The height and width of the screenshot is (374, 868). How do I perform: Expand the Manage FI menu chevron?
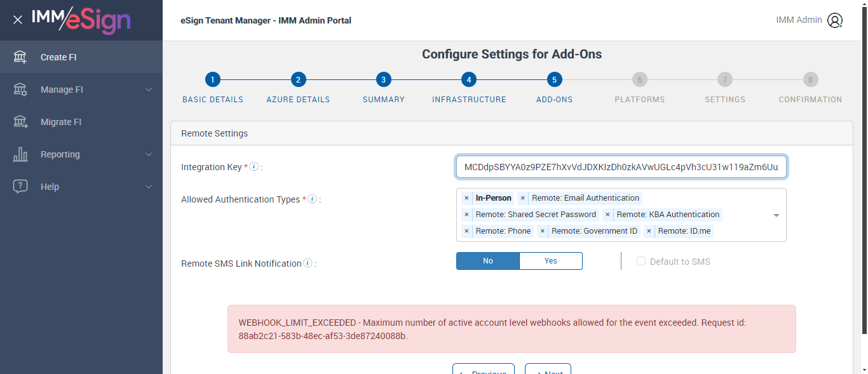149,90
